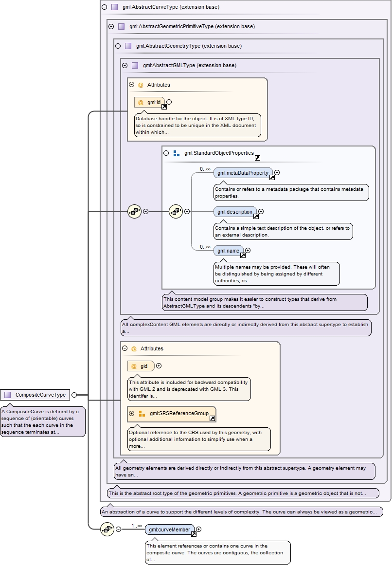Select gml:description element
The image size is (392, 566).
[x=235, y=212]
